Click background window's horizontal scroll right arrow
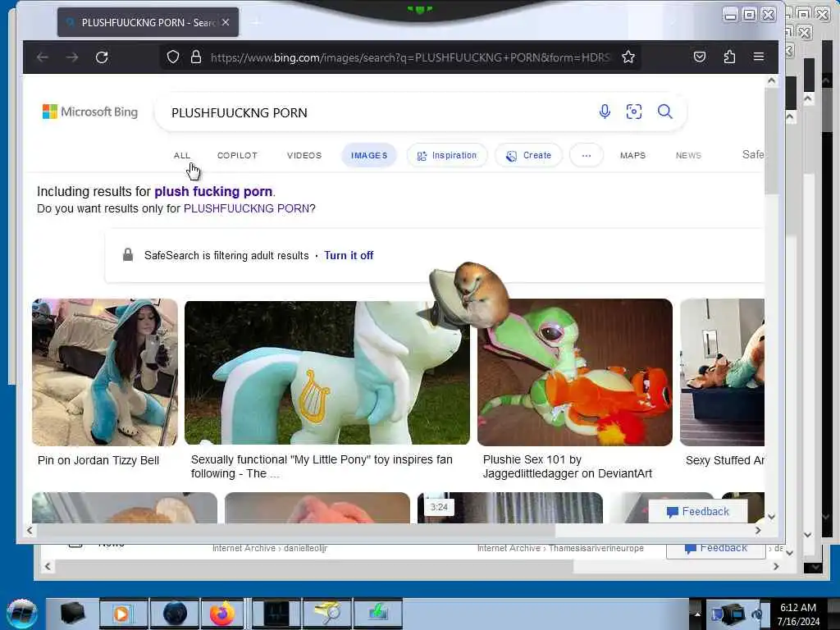The image size is (840, 630). coord(776,566)
